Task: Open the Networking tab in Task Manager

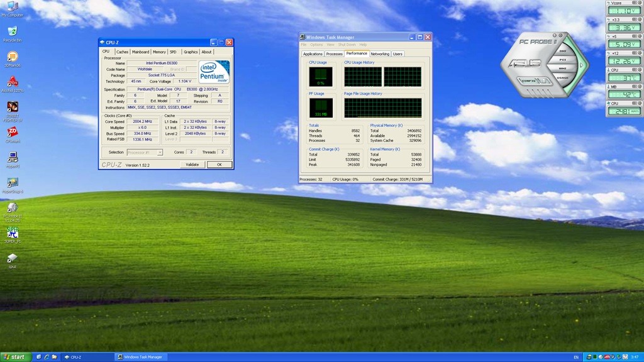Action: (x=380, y=54)
